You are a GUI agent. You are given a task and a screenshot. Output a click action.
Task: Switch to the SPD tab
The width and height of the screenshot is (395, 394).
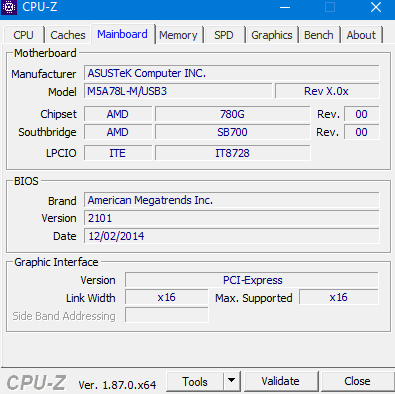224,35
